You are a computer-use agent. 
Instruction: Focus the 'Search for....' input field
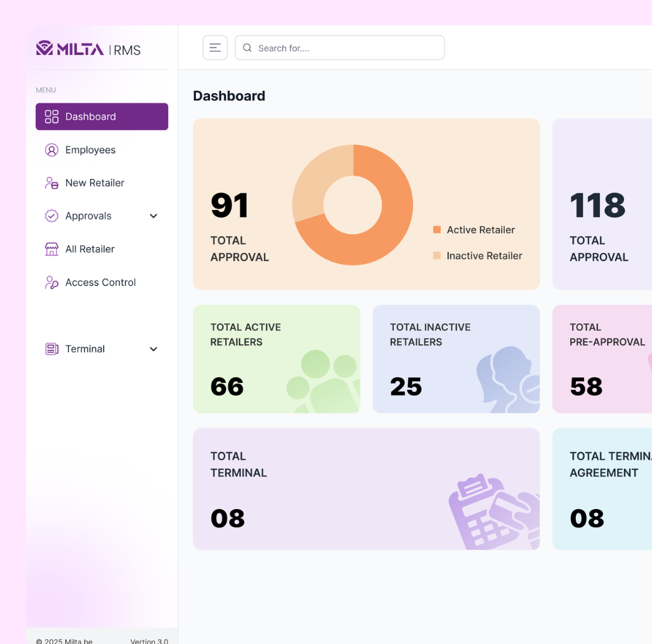point(339,48)
